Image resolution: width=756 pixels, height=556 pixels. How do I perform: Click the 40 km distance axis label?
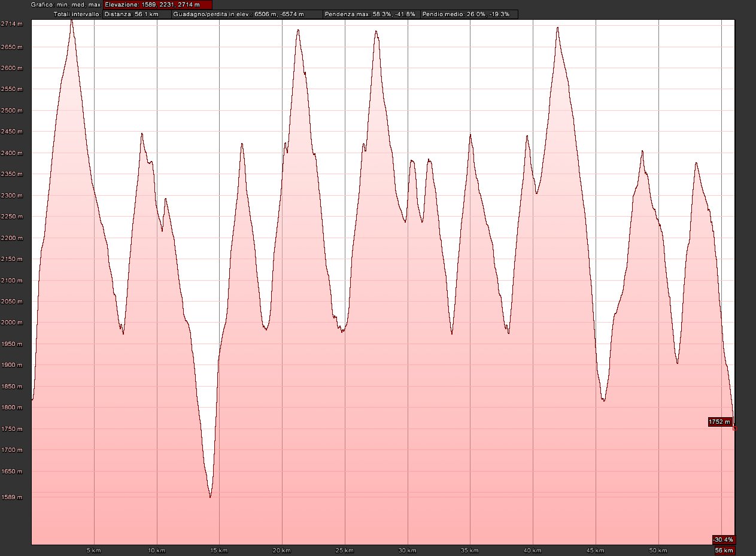(x=532, y=550)
